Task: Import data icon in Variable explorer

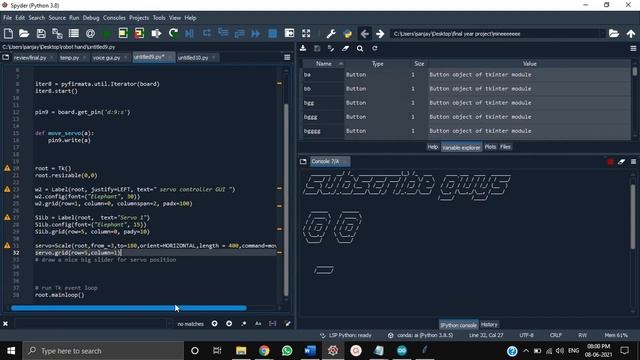Action: point(303,49)
